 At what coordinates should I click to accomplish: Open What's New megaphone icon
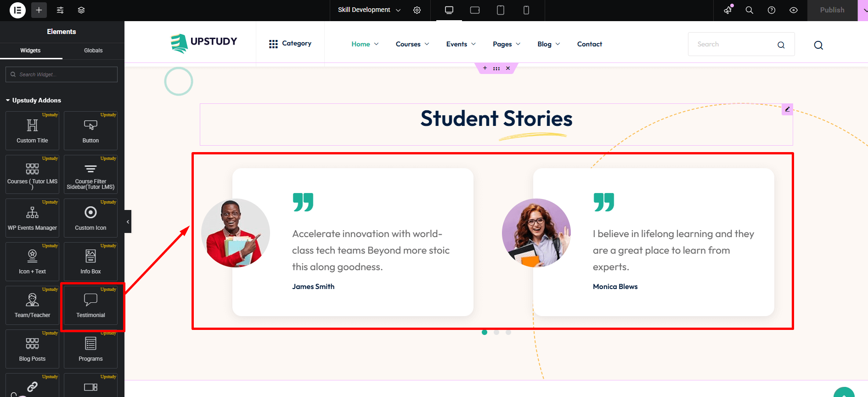728,10
